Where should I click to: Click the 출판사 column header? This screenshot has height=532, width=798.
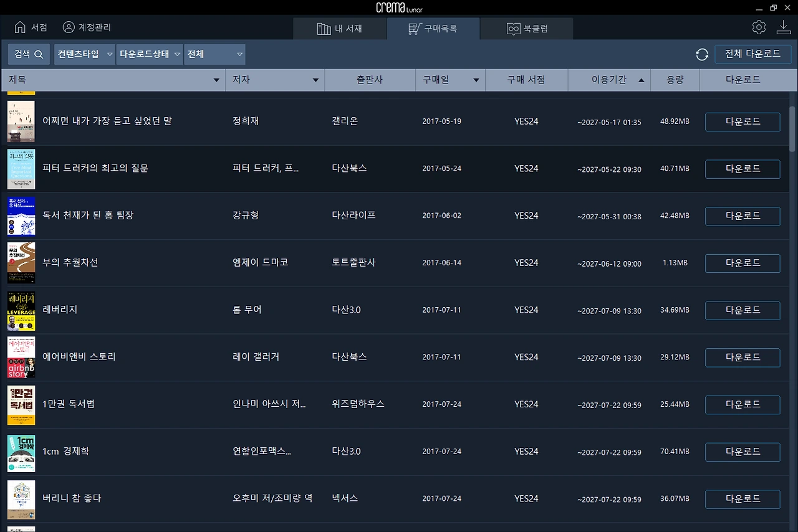[370, 80]
